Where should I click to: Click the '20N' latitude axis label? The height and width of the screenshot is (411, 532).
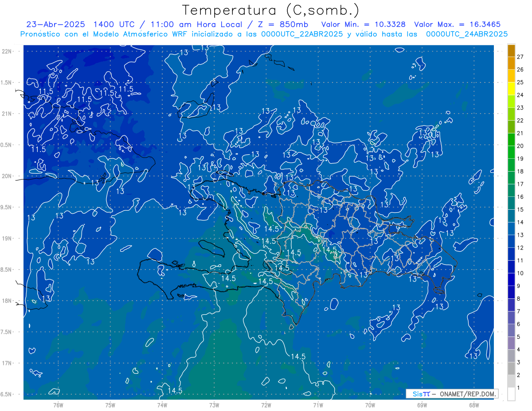7,176
